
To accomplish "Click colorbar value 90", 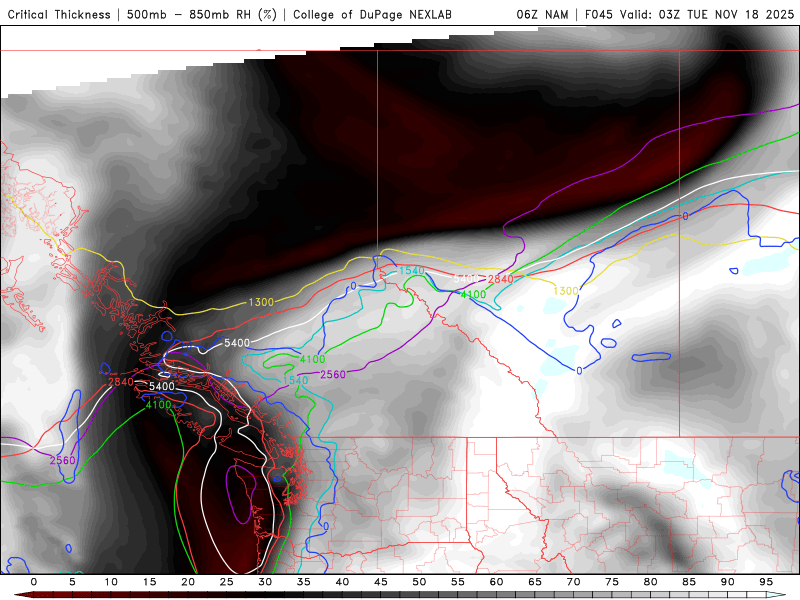I will click(728, 582).
